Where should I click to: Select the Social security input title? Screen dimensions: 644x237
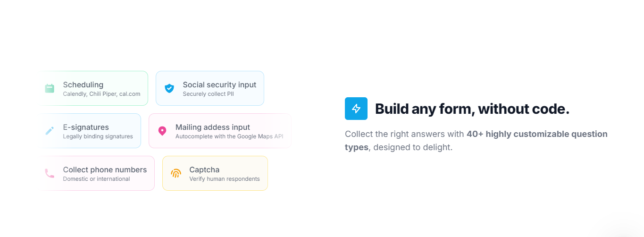coord(219,85)
